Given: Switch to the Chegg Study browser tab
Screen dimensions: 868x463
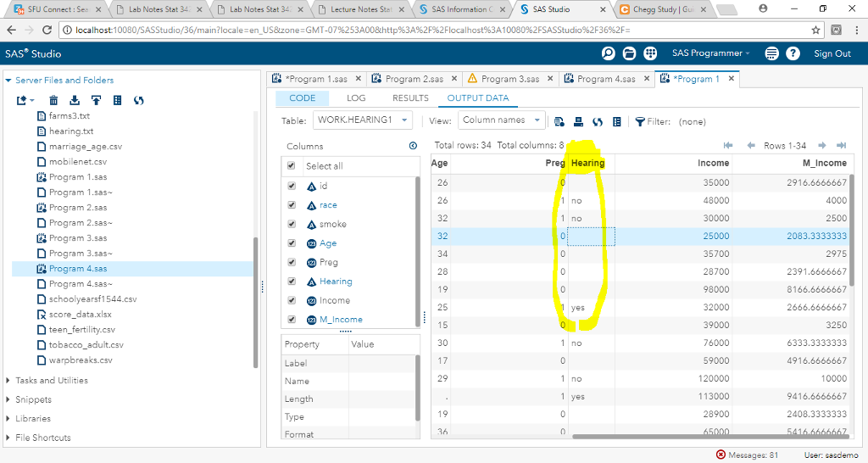Looking at the screenshot, I should click(663, 9).
